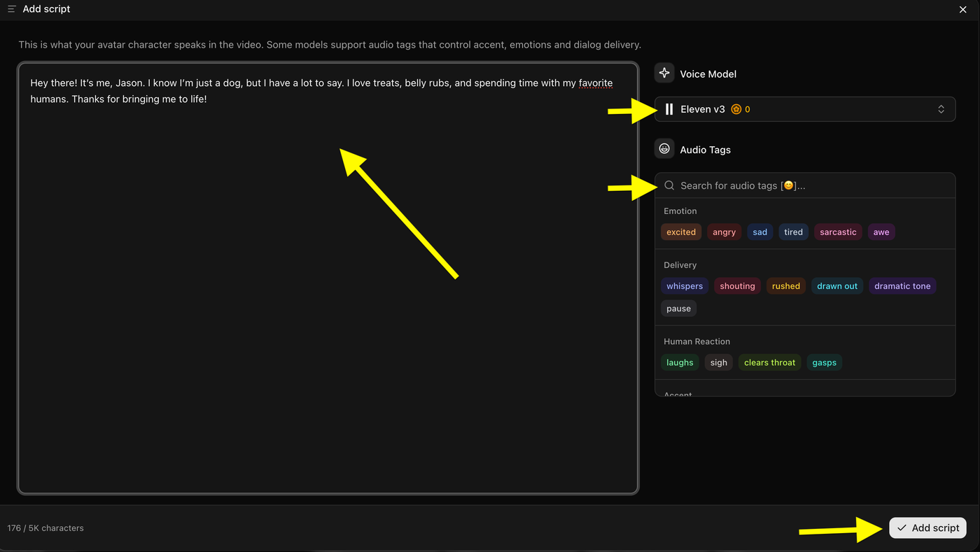Click the chevron arrows on model selector

click(941, 109)
